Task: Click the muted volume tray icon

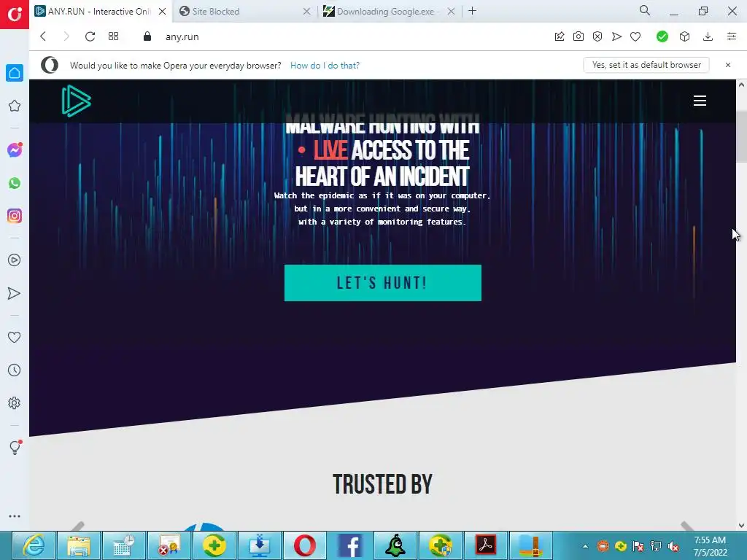Action: click(x=673, y=546)
